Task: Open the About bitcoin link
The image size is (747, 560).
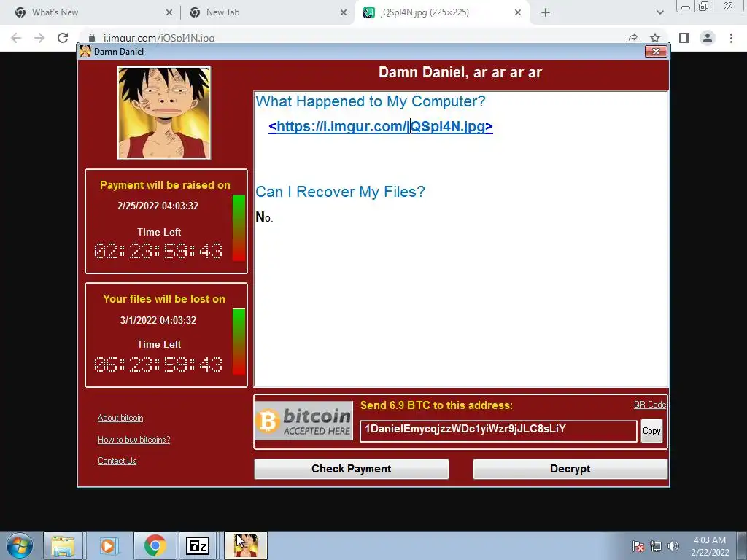Action: tap(120, 418)
